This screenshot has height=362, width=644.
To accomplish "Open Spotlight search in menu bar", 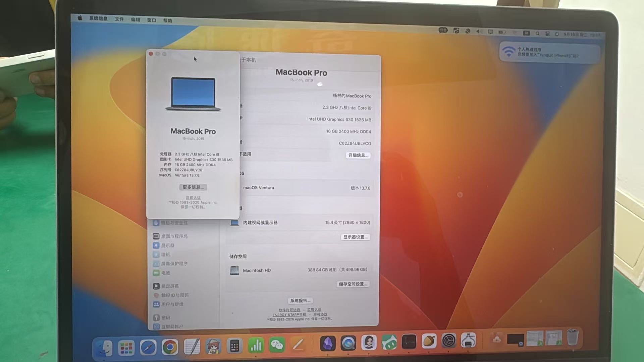I will point(537,34).
